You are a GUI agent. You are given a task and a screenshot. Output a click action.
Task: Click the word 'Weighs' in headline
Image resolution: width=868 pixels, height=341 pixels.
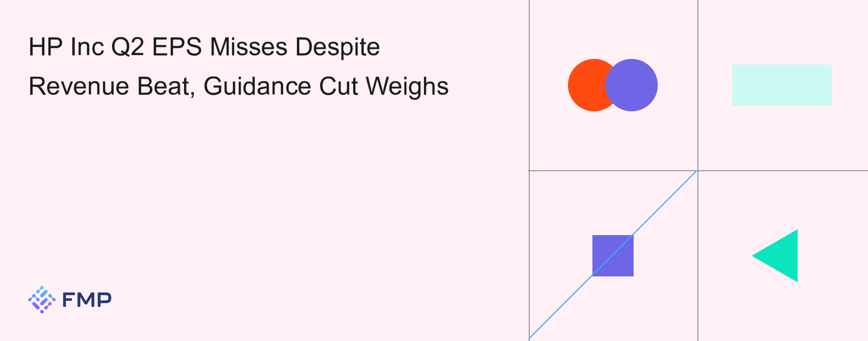coord(407,87)
